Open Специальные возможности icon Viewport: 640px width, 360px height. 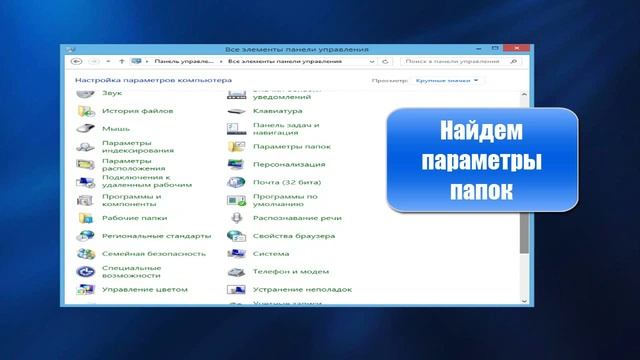86,271
